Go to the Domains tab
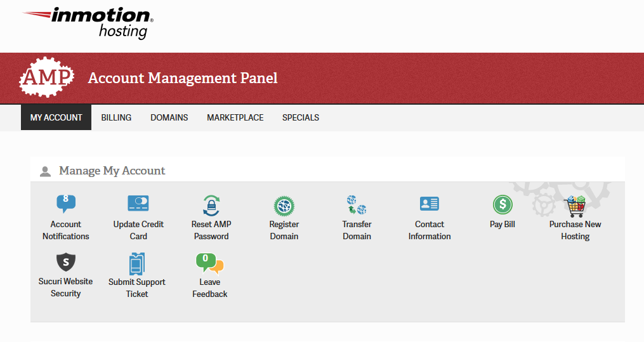Viewport: 644px width, 342px height. click(x=169, y=117)
